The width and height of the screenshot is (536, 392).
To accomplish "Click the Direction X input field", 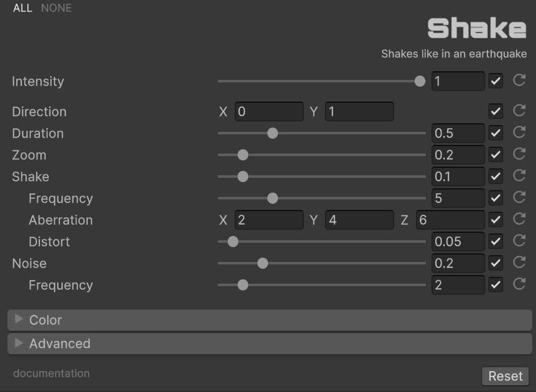I will click(x=269, y=111).
